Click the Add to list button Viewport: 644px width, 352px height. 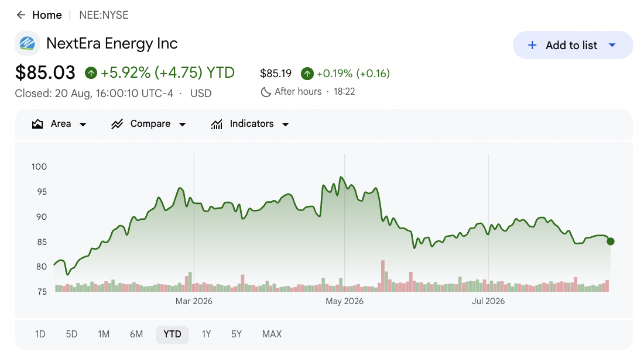pos(573,45)
